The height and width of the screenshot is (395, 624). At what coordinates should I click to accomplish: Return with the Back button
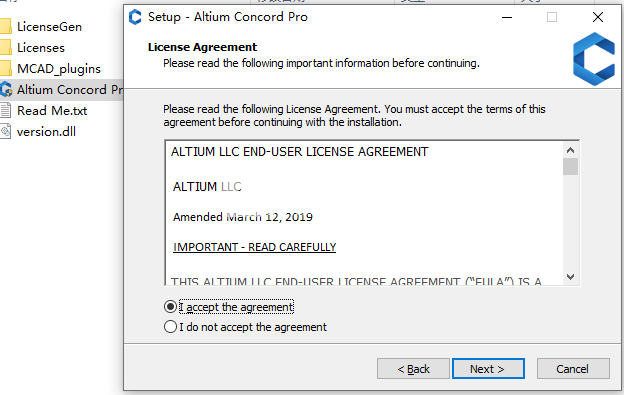[x=413, y=369]
